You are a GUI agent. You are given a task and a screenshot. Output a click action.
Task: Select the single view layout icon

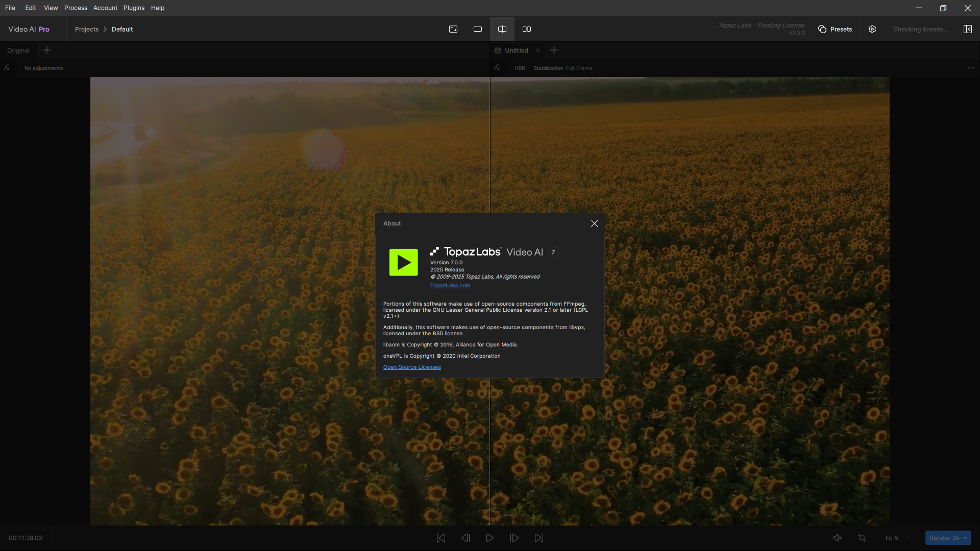click(478, 29)
